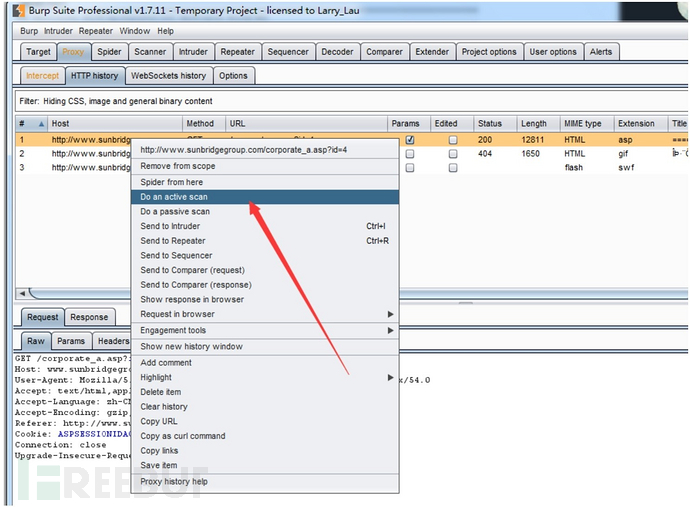Select Save item menu entry
690x507 pixels.
[x=265, y=466]
